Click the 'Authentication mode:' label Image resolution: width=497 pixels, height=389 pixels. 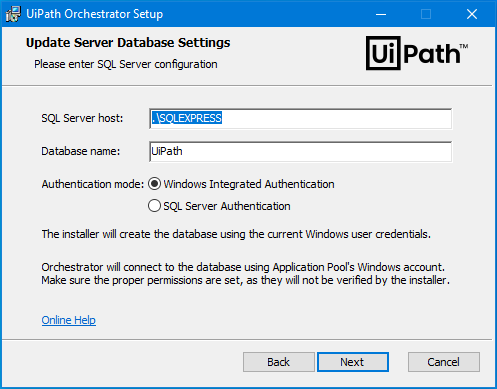[x=93, y=184]
